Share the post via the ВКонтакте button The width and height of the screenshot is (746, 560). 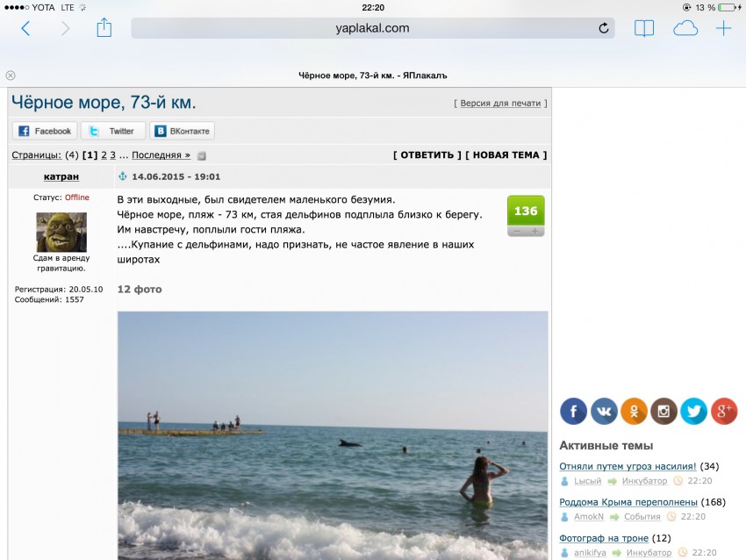(x=182, y=131)
